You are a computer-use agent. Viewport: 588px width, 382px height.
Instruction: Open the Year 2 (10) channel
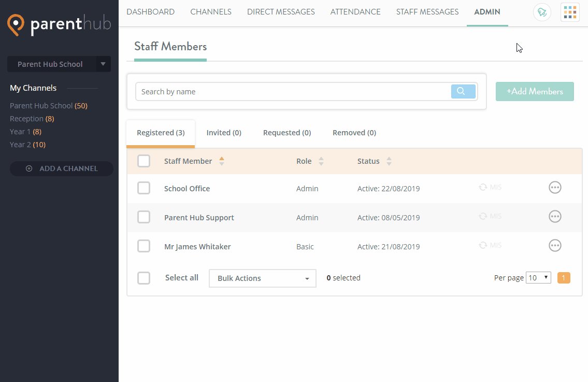pyautogui.click(x=28, y=145)
